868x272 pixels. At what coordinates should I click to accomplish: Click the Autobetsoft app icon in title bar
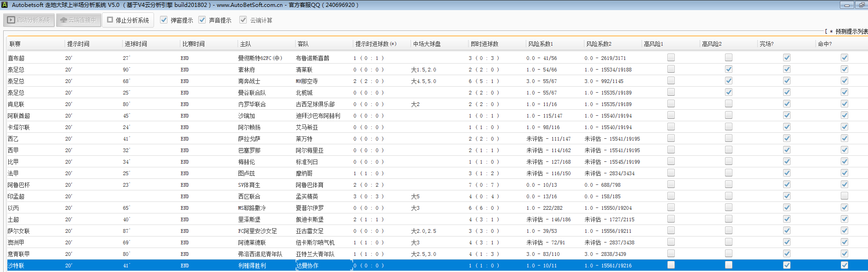coord(5,5)
